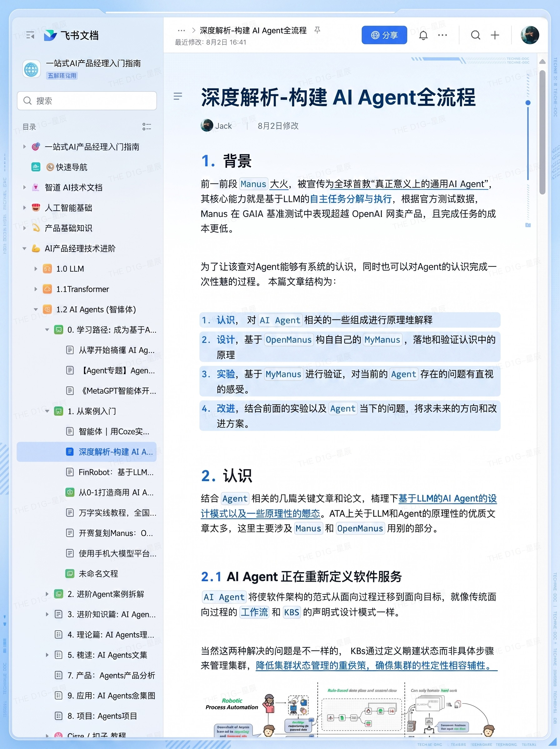Click the document icon beside 万字实线教程
Image resolution: width=560 pixels, height=749 pixels.
coord(70,512)
